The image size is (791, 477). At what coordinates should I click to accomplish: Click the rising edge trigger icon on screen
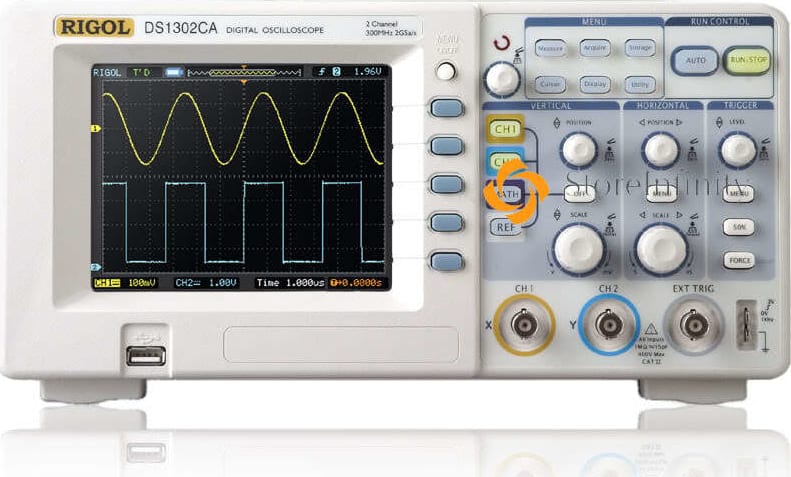322,72
